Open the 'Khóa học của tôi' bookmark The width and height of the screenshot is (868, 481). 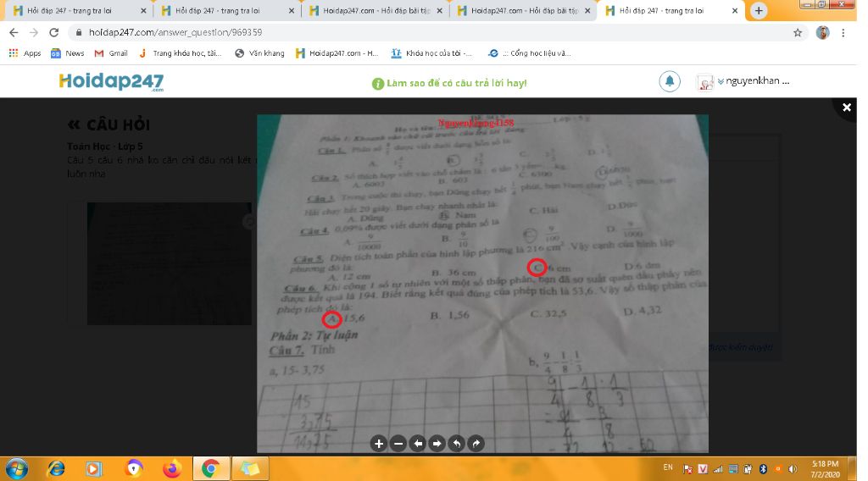(431, 53)
